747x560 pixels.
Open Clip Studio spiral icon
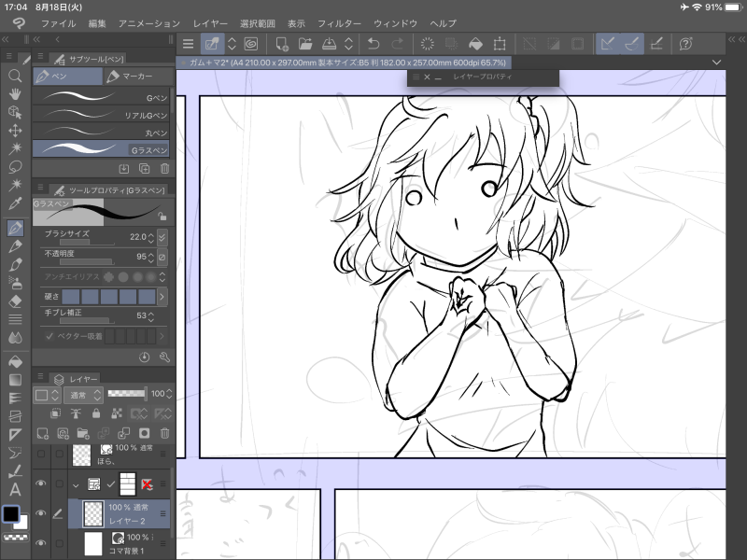coord(251,44)
